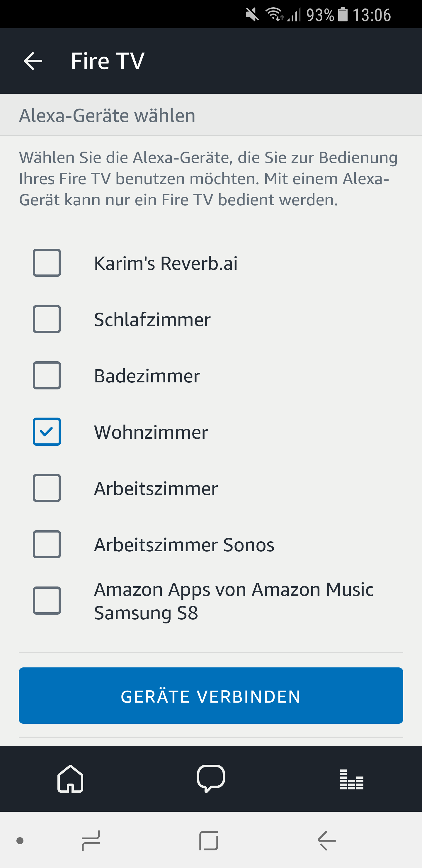This screenshot has height=868, width=422.
Task: Tap the Wohnzimmer device label
Action: pos(151,432)
